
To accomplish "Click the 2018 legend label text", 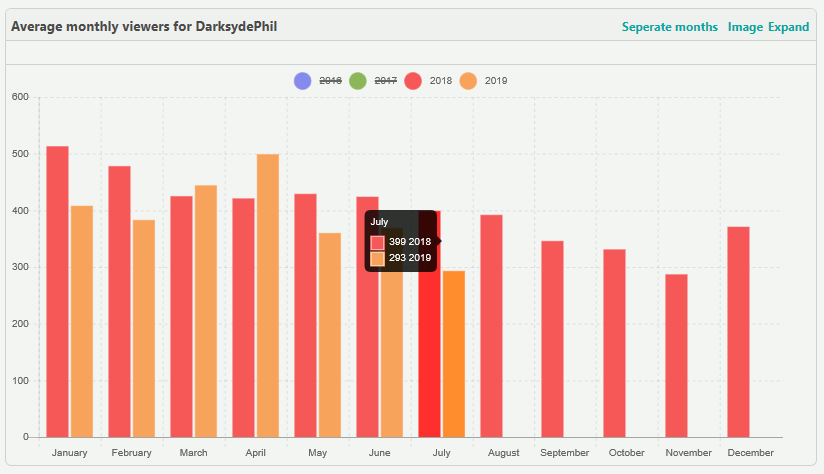I will [x=441, y=81].
